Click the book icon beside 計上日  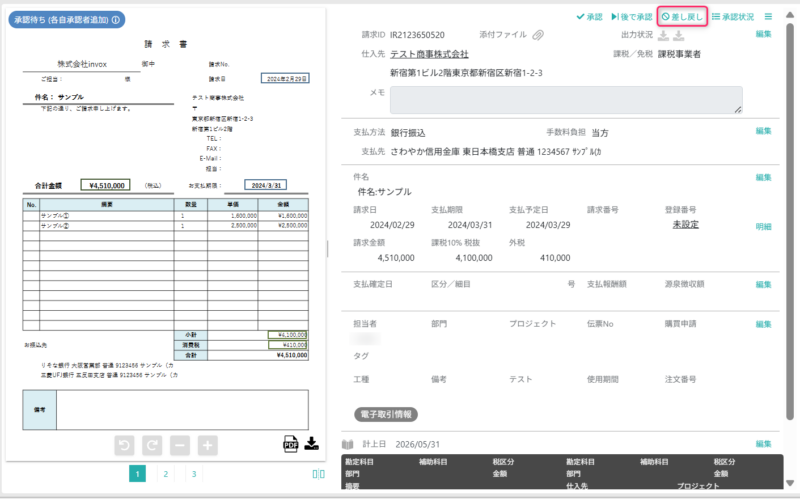coord(347,444)
